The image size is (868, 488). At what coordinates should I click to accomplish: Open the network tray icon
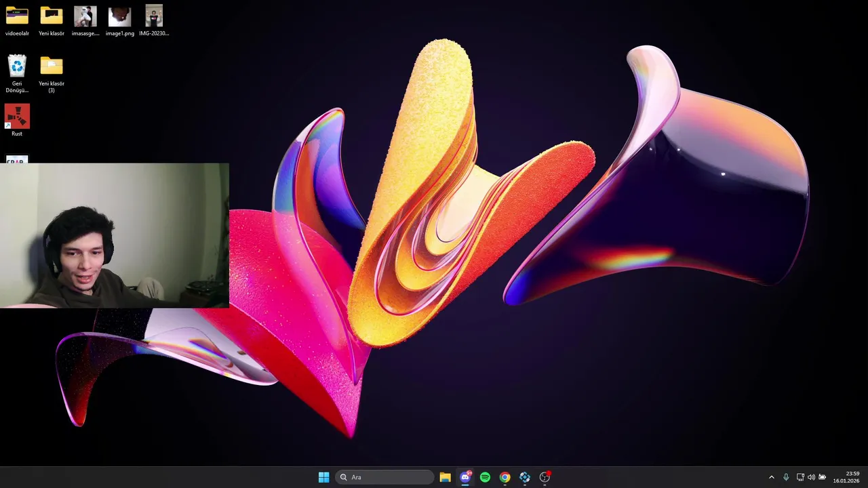[x=800, y=477]
